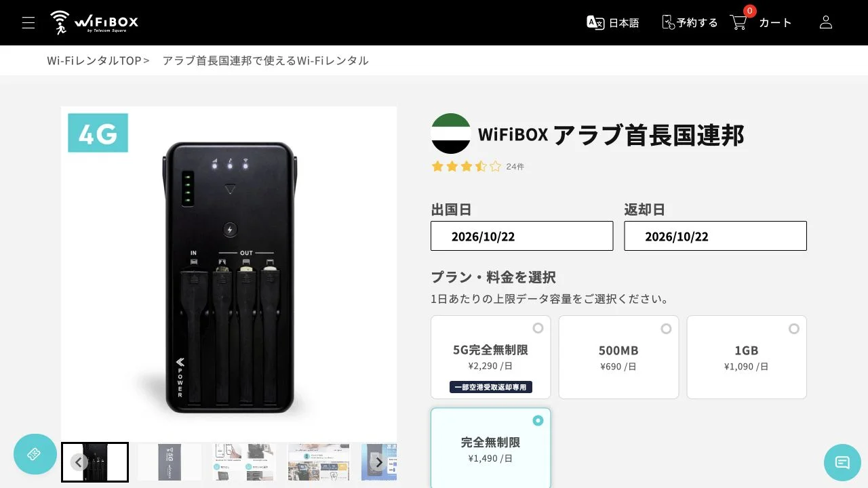The image size is (868, 488).
Task: Click the カート text label
Action: tap(775, 22)
